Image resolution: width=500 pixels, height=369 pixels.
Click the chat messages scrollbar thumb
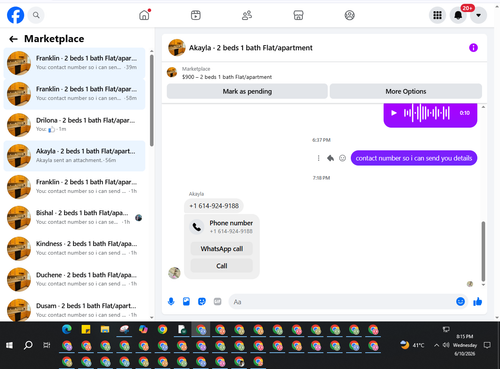[x=483, y=251]
